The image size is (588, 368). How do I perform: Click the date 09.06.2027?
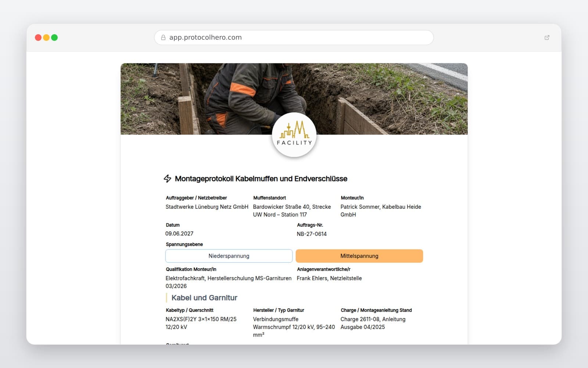click(x=179, y=234)
